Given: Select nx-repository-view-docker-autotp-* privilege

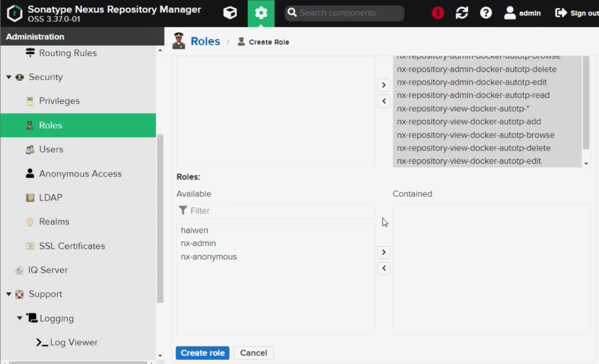Looking at the screenshot, I should (x=463, y=108).
